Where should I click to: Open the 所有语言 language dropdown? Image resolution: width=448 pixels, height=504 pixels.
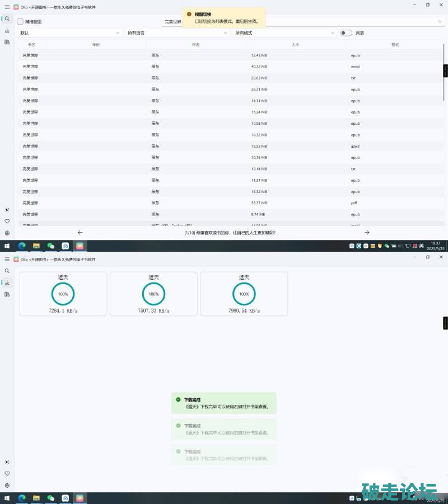click(x=178, y=33)
